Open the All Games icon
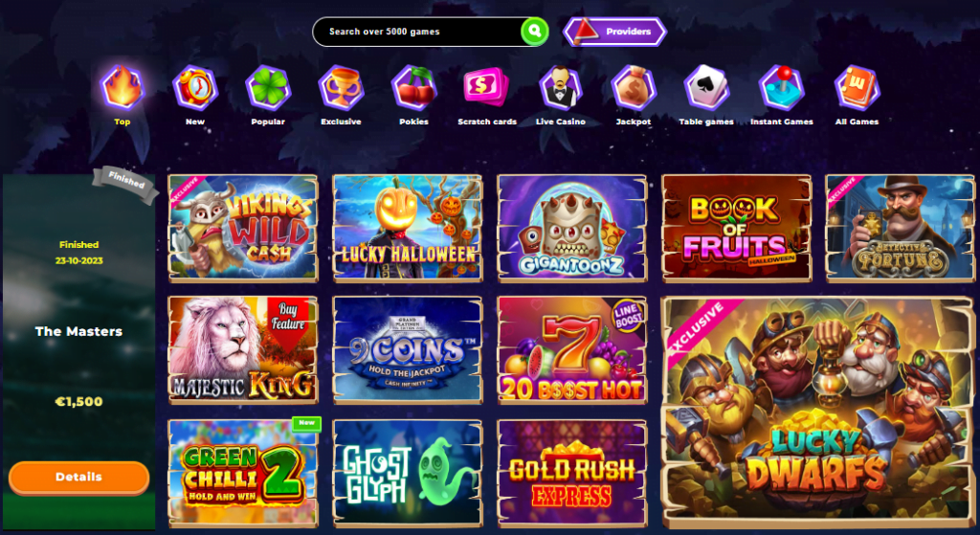 [857, 87]
